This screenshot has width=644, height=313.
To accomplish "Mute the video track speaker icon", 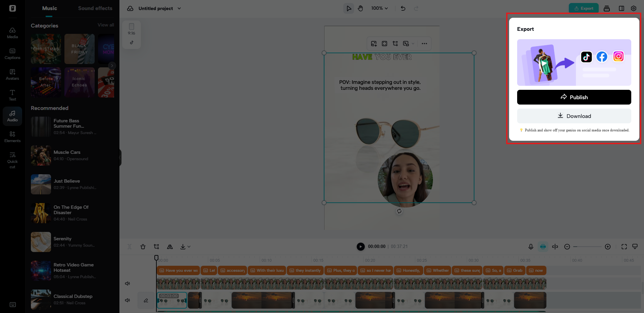I will tap(127, 300).
